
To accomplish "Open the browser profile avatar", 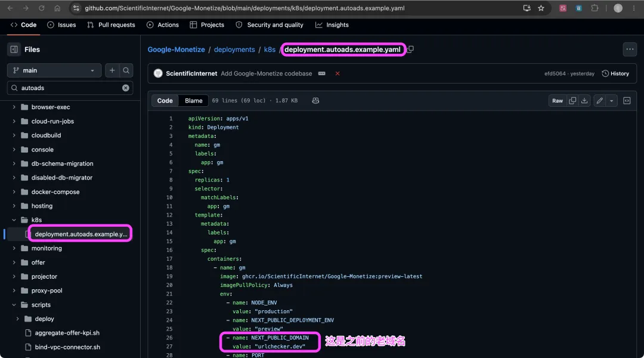I will [x=618, y=8].
